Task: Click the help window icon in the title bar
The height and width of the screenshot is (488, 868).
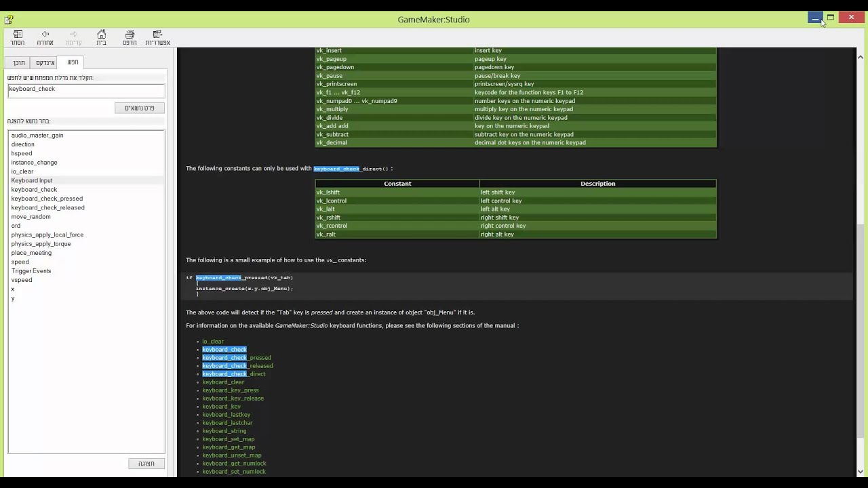Action: (9, 19)
